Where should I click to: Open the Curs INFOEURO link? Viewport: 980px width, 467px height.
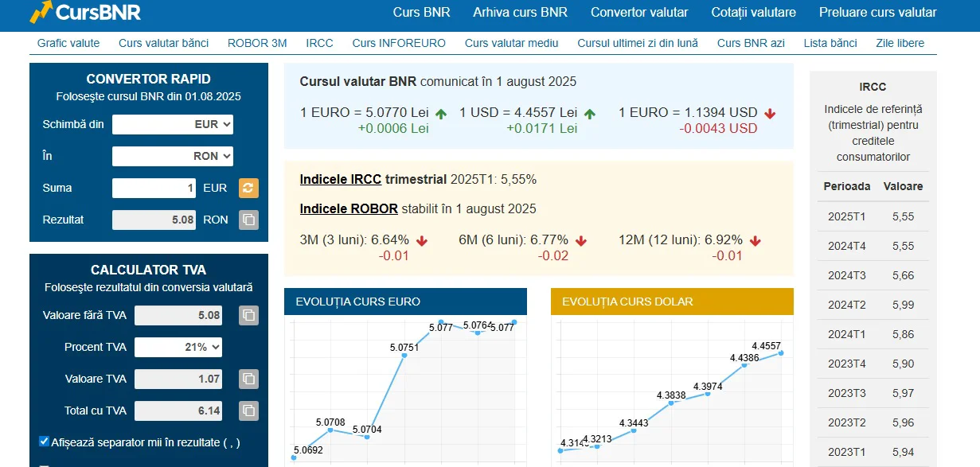(399, 43)
